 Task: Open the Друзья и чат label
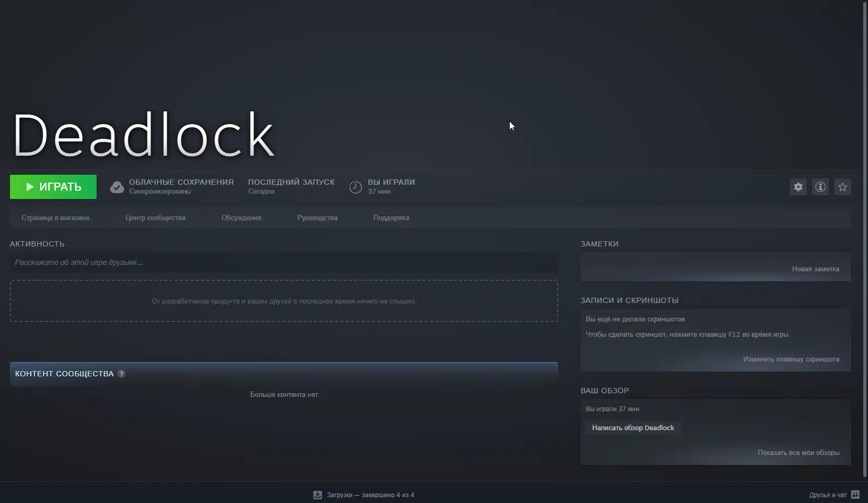[x=828, y=495]
